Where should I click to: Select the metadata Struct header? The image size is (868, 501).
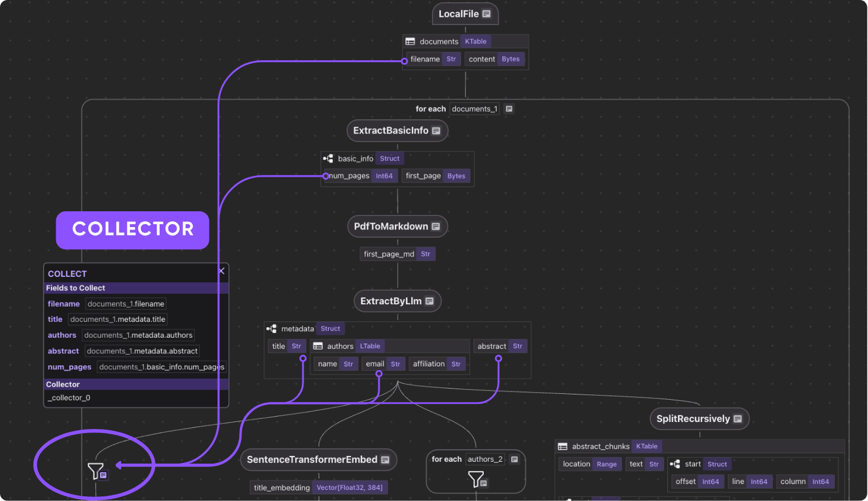[305, 329]
